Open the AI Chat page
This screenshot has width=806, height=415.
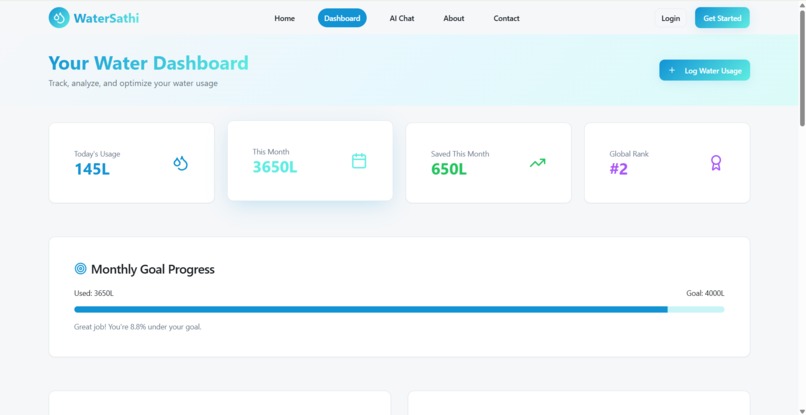coord(401,18)
